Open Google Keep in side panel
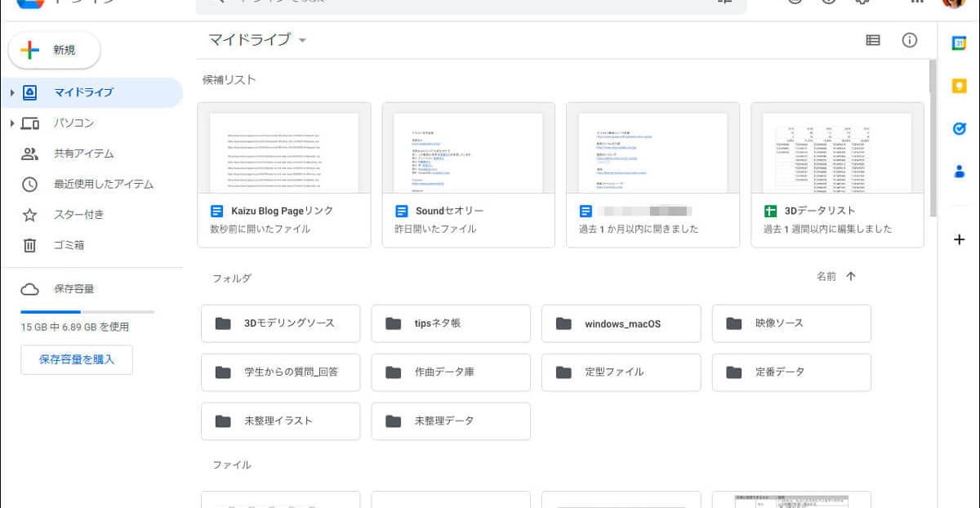The width and height of the screenshot is (980, 508). click(960, 87)
